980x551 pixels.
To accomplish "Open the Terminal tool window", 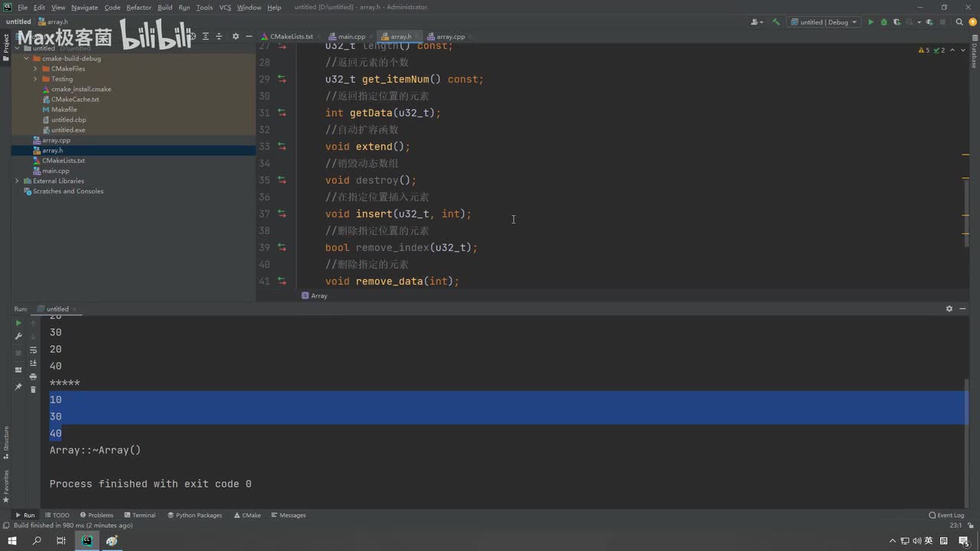I will (139, 515).
